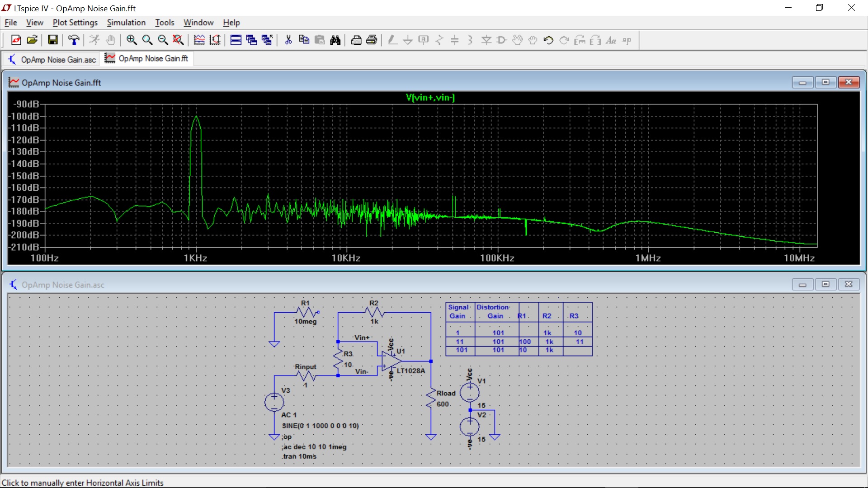868x488 pixels.
Task: Click the Copy toolbar icon
Action: [304, 40]
